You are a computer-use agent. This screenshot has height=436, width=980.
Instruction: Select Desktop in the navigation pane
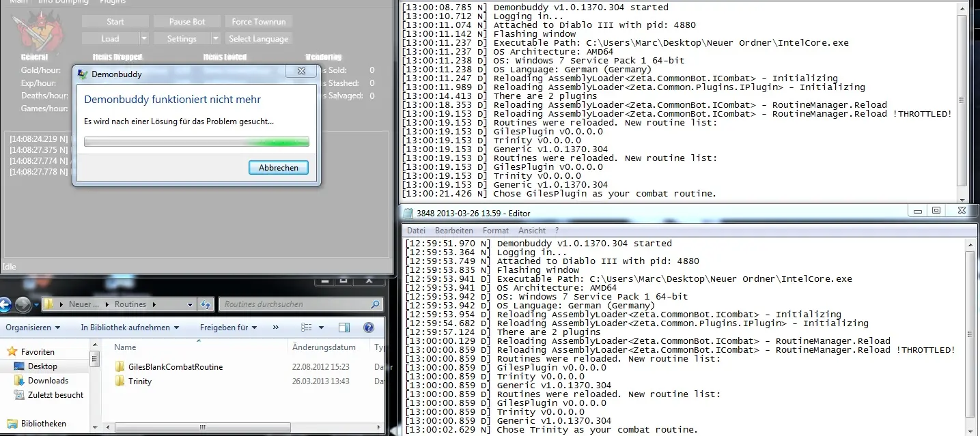coord(42,366)
